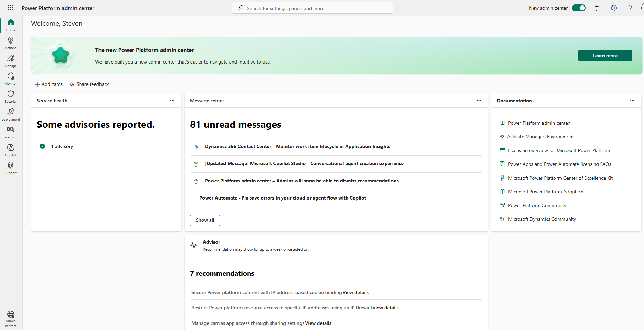View details for IP firewall recommendation
This screenshot has width=644, height=330.
click(386, 308)
